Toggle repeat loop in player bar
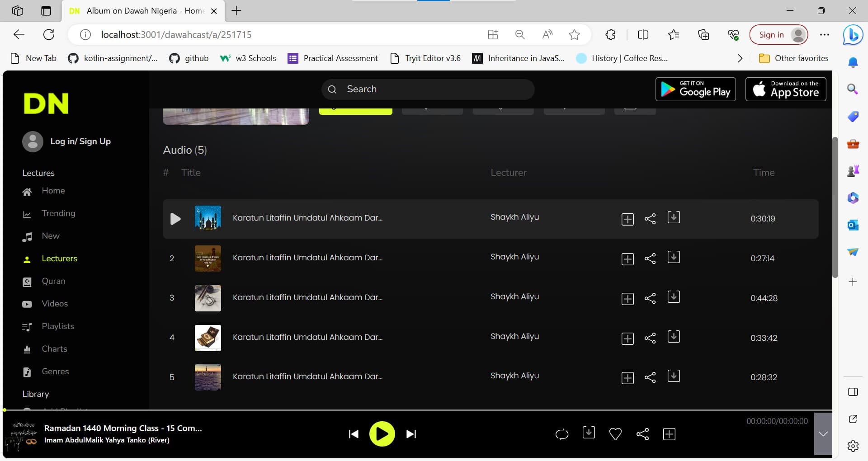The height and width of the screenshot is (461, 868). (561, 434)
